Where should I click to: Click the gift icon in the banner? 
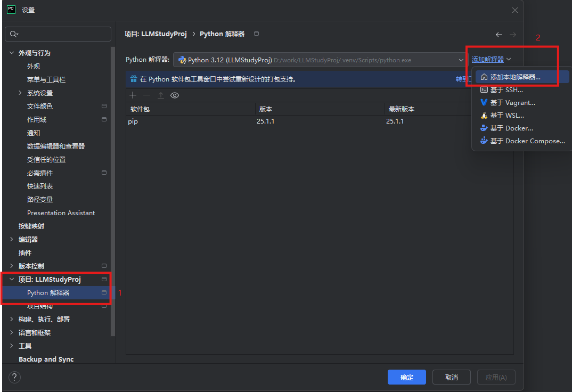134,79
